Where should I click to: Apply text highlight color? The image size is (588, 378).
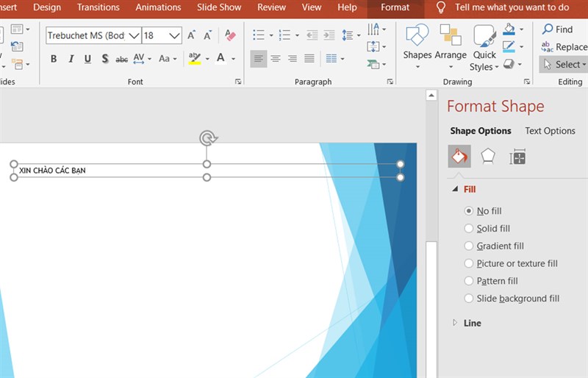[195, 59]
